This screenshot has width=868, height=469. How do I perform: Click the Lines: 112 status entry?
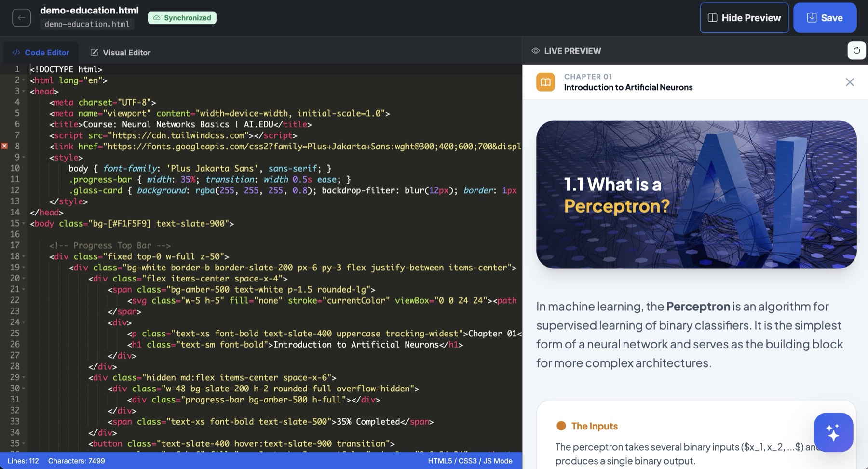[23, 461]
